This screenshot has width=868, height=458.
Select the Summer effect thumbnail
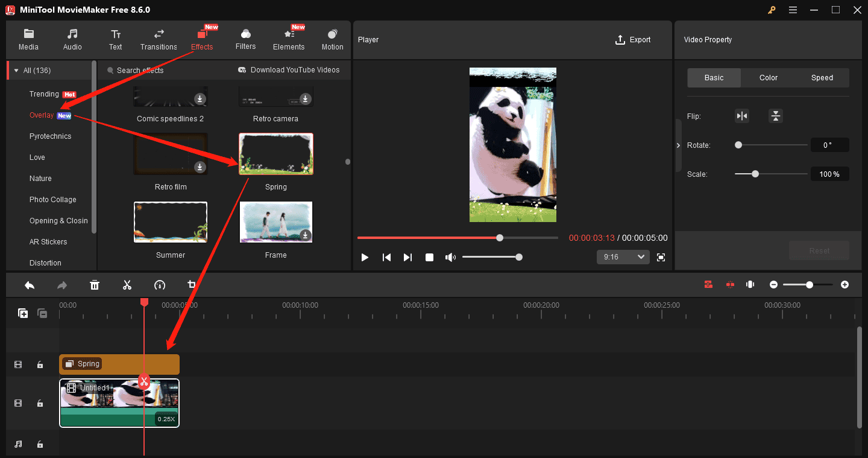(x=171, y=221)
